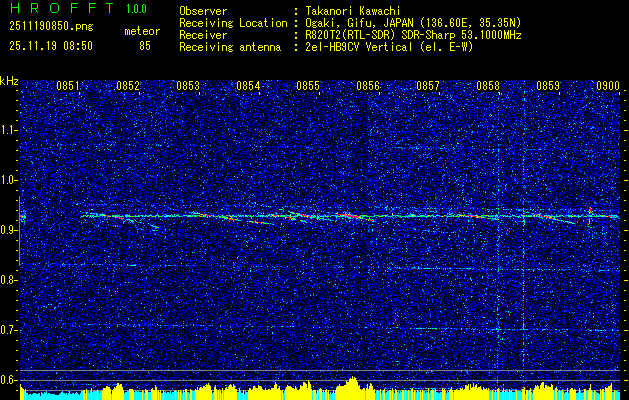
Task: Click the 0853 time marker
Action: coord(188,86)
